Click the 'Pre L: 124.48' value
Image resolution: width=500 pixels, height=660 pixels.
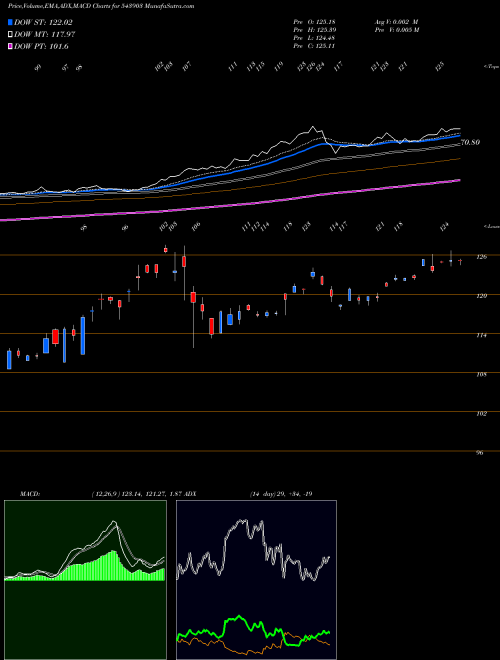[x=314, y=38]
